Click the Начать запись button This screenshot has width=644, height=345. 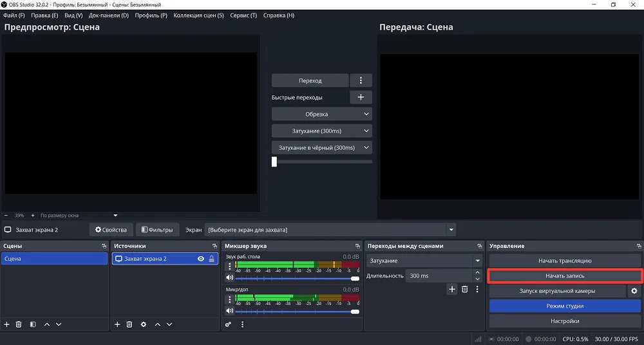[565, 275]
